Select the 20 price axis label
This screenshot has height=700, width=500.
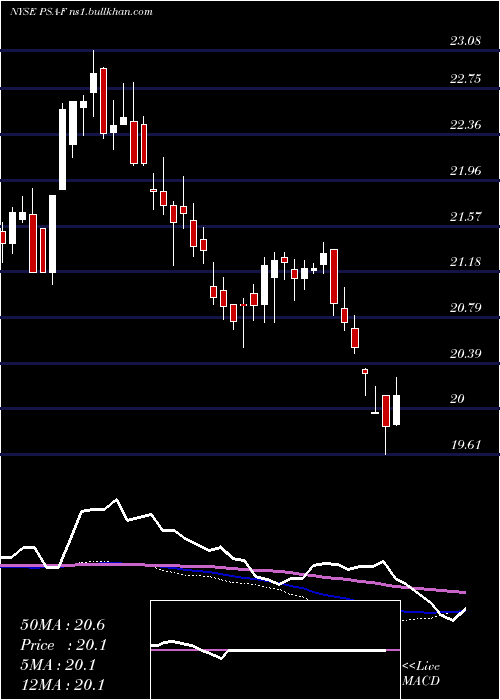tap(457, 399)
